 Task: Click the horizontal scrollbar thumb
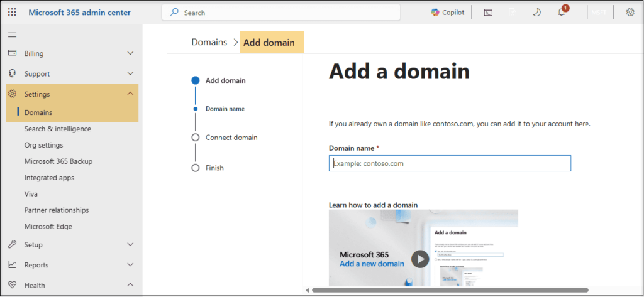(x=450, y=290)
